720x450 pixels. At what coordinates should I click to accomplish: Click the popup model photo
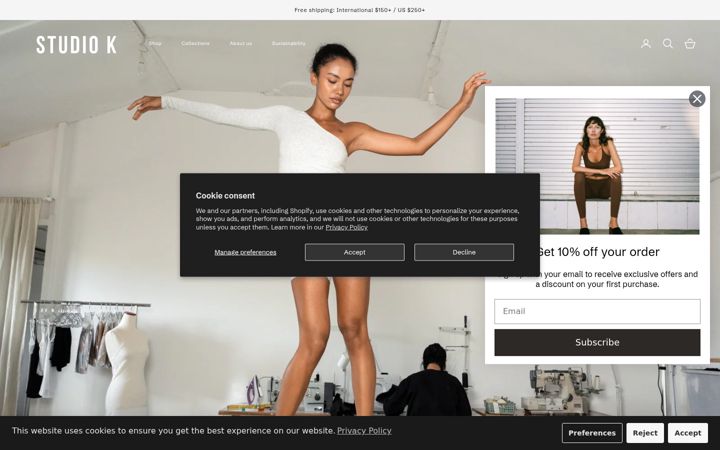click(x=597, y=166)
